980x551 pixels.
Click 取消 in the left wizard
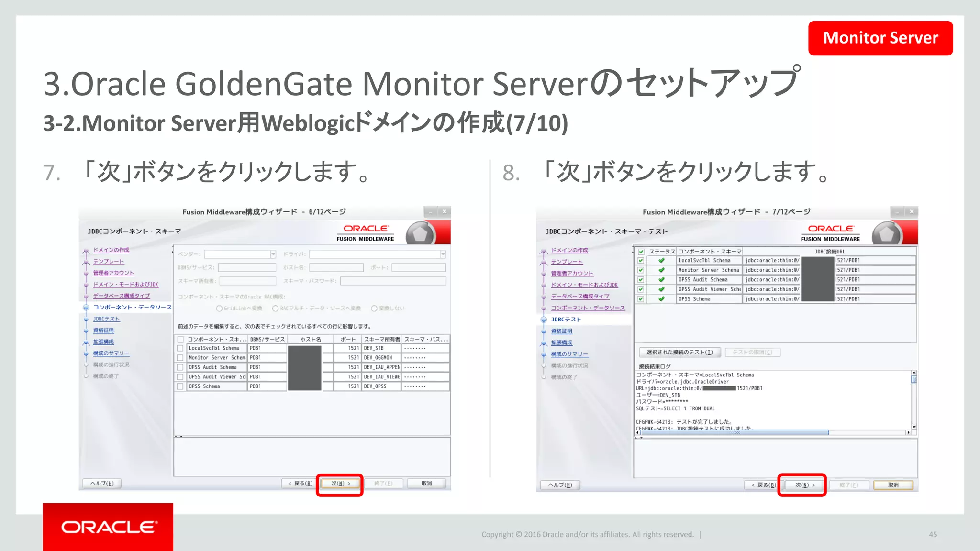tap(427, 484)
